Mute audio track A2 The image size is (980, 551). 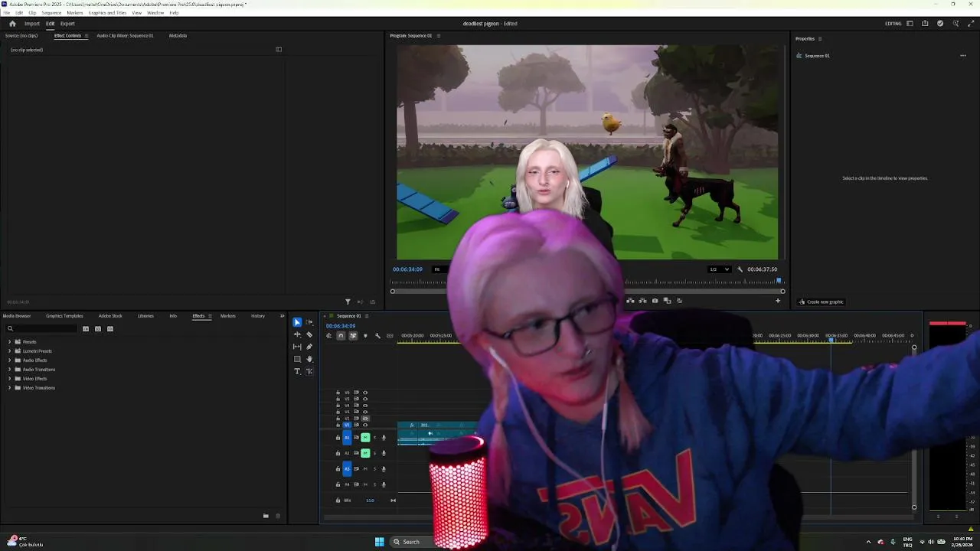(365, 453)
